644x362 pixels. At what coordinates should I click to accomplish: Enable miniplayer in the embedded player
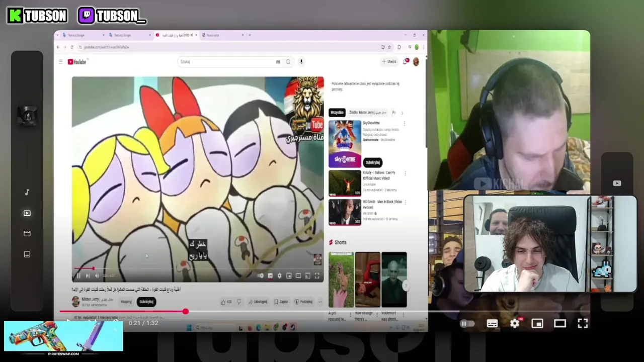[x=289, y=276]
